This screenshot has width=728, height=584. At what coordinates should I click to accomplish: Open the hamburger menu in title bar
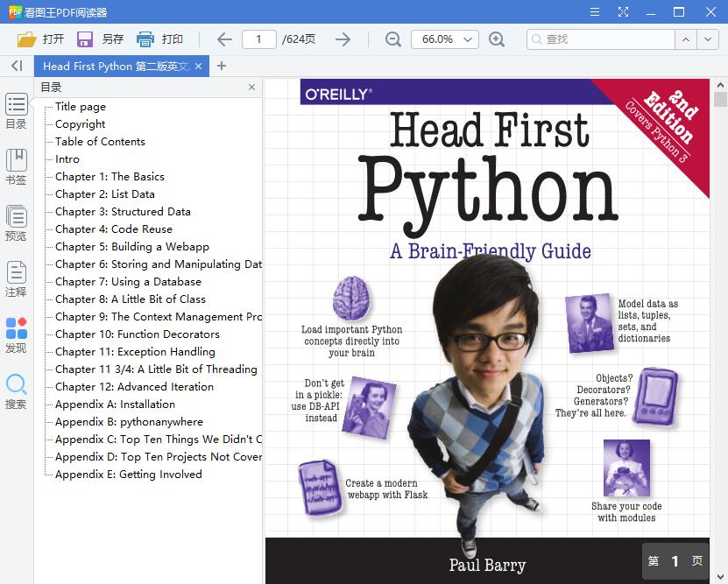[595, 12]
